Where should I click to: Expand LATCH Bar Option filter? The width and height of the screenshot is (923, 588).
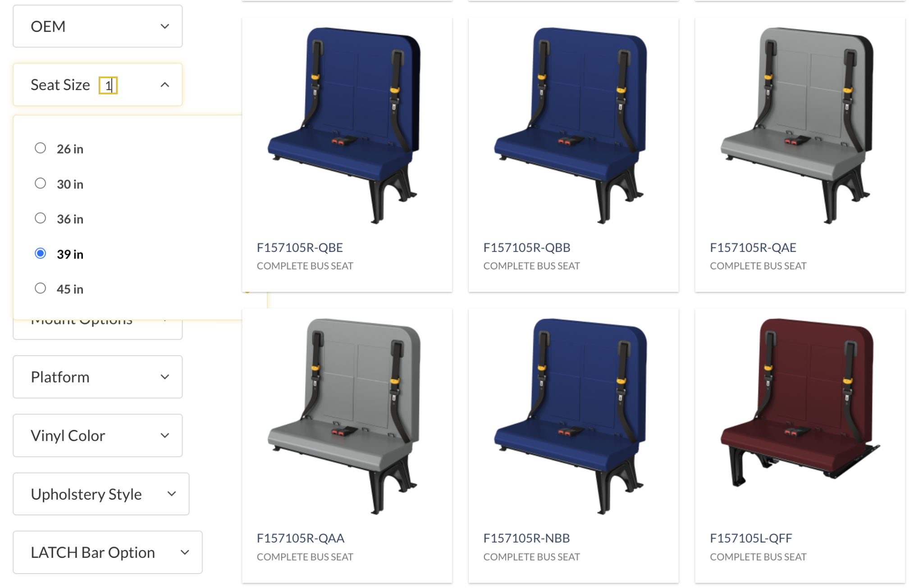pyautogui.click(x=108, y=552)
